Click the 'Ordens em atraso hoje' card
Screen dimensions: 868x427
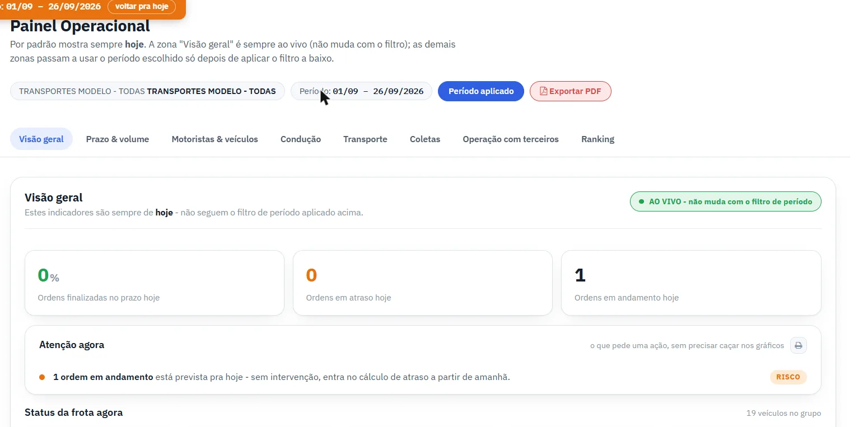pos(423,283)
